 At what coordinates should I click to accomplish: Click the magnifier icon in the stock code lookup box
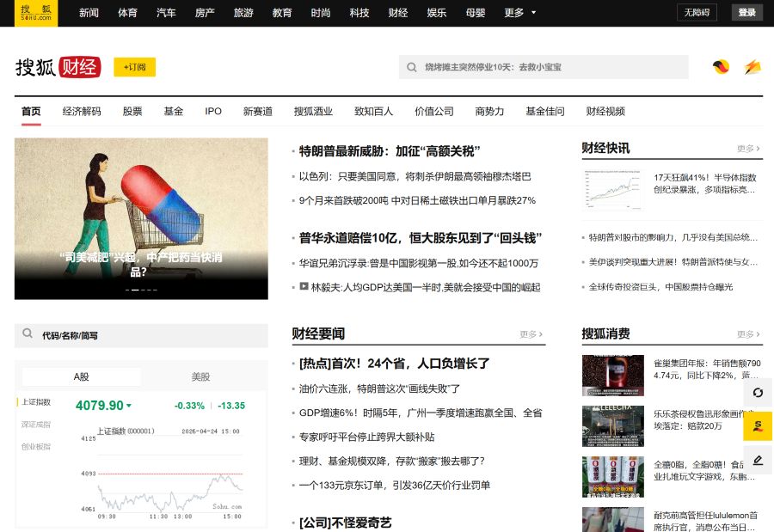(x=26, y=334)
